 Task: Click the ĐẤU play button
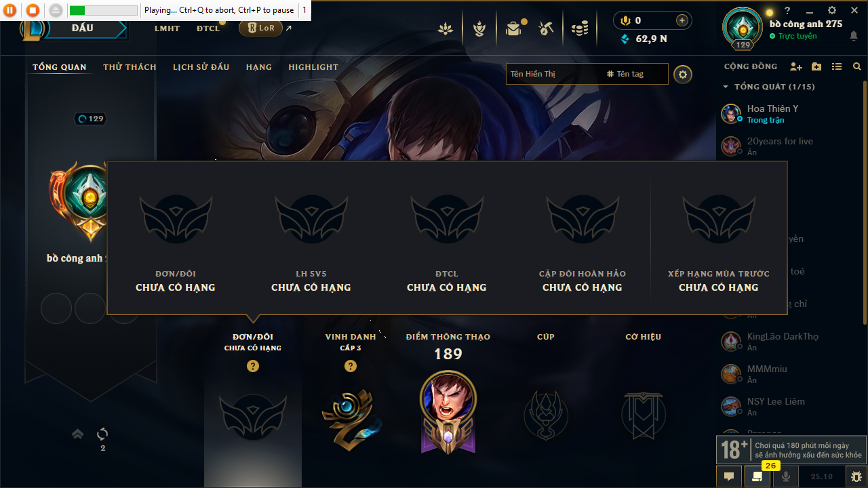coord(83,28)
